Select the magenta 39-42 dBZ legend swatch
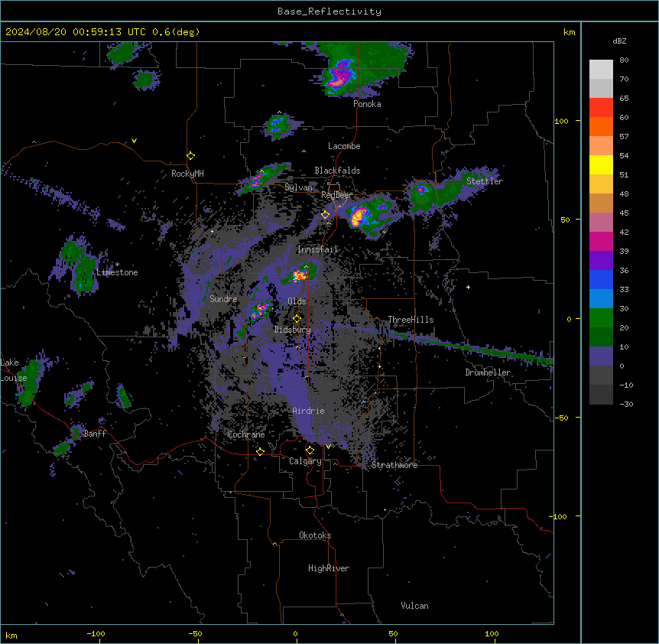 pos(601,241)
